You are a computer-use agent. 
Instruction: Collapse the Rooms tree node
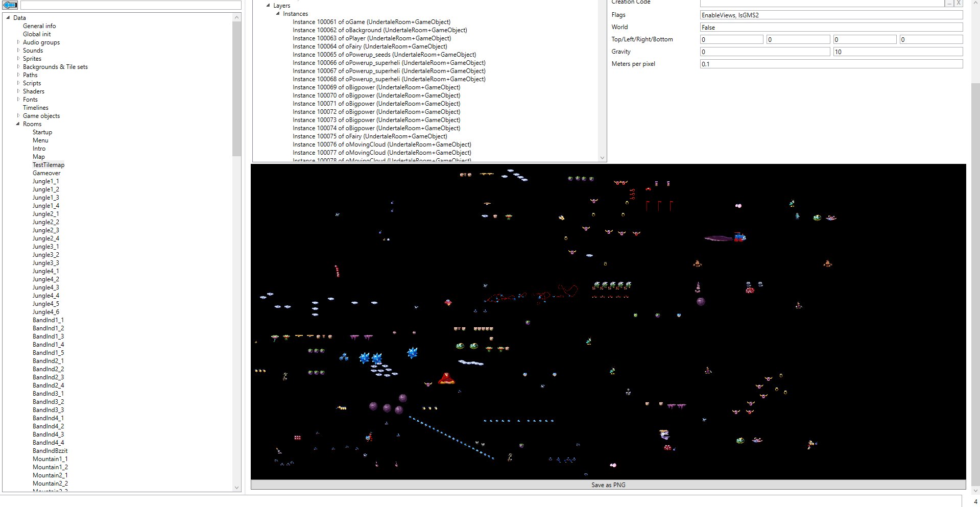(x=18, y=124)
